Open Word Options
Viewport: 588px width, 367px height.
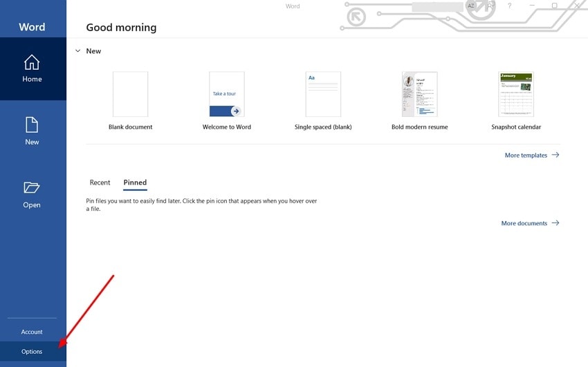33,351
